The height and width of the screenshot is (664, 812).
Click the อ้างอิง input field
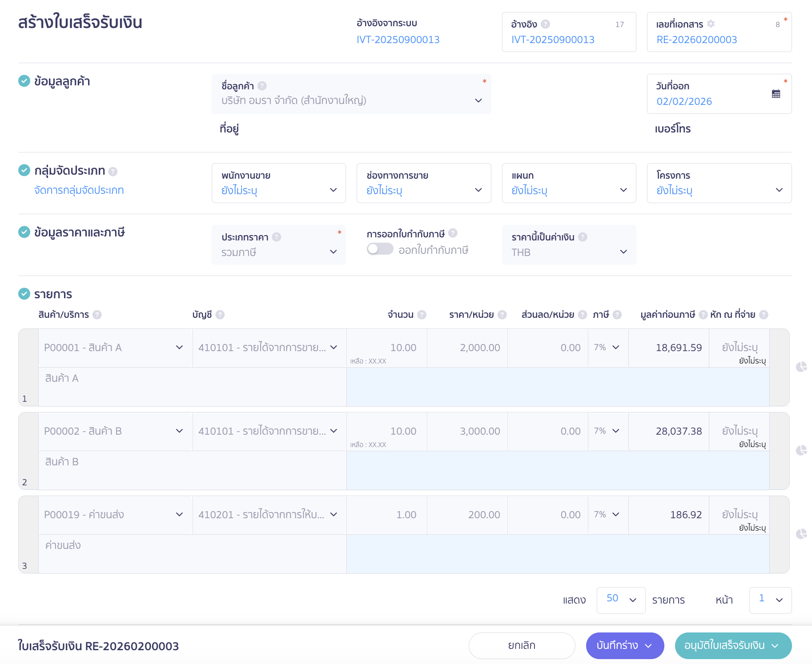568,40
